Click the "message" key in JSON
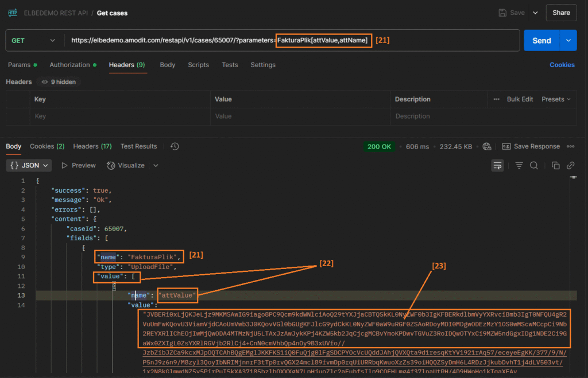Screen dimensions: 588x378 pyautogui.click(x=68, y=200)
